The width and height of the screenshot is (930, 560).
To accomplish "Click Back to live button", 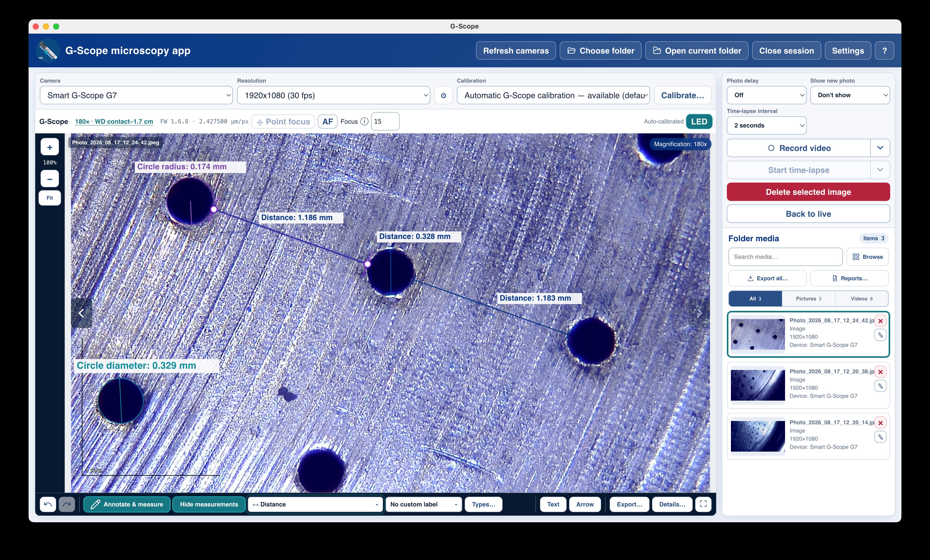I will pos(809,214).
